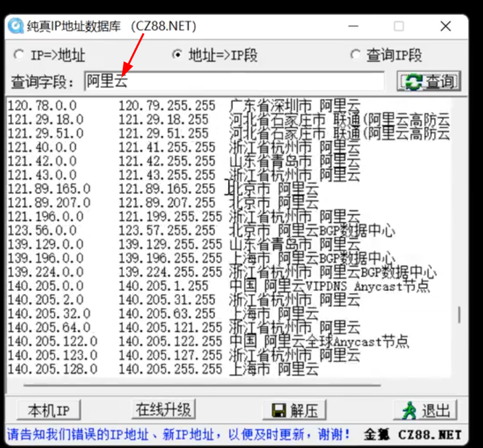Screen dimensions: 483x448
Task: Select row starting 121.29.51.0
Action: 228,133
